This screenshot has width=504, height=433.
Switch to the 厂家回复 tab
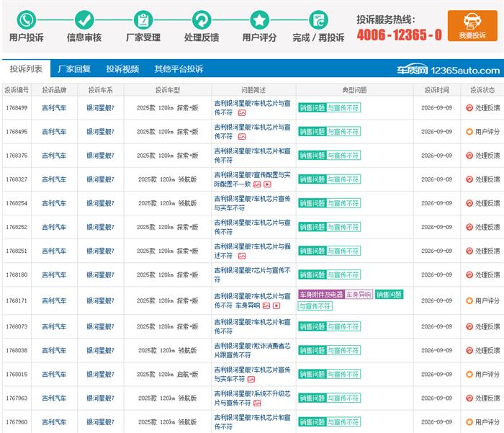tap(74, 69)
